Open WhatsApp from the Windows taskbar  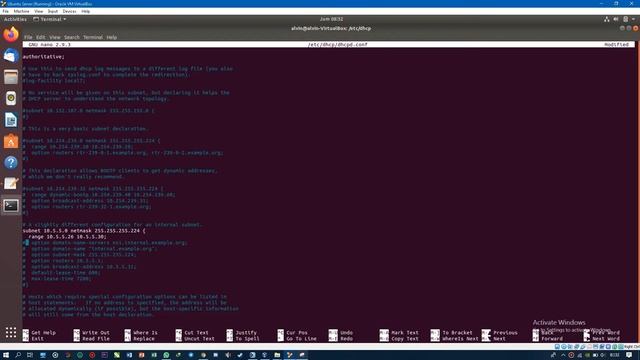(x=166, y=355)
